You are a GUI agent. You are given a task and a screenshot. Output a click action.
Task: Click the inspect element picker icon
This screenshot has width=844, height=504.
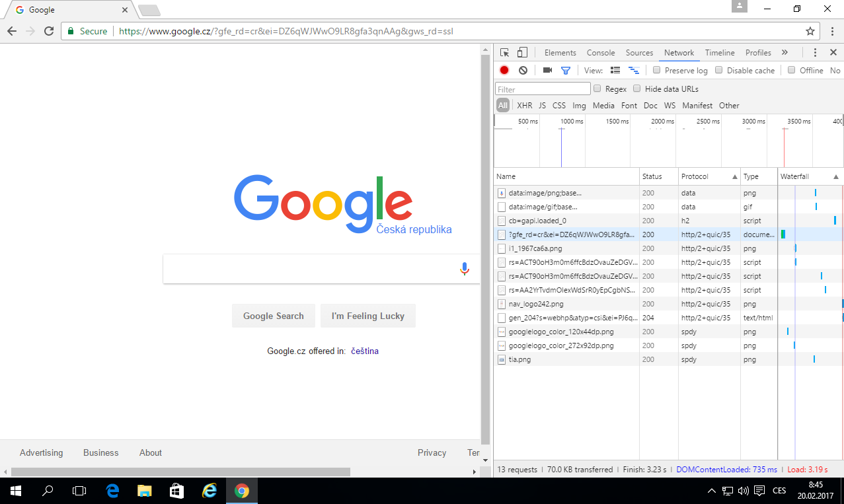[x=505, y=53]
